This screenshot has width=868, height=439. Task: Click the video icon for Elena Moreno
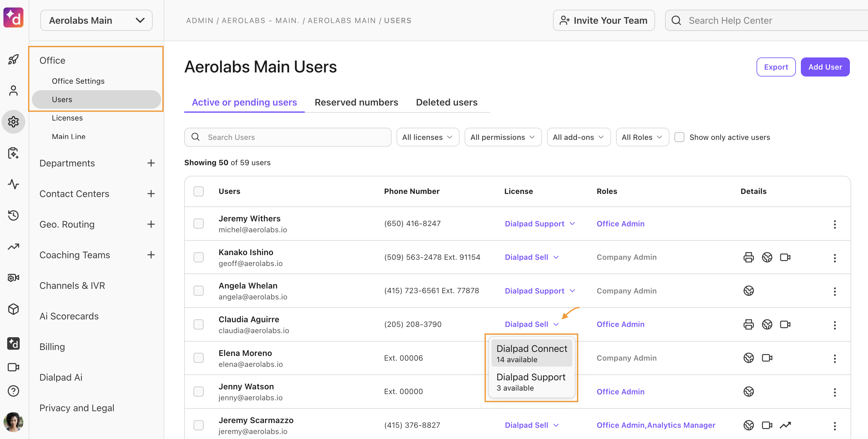pos(767,358)
